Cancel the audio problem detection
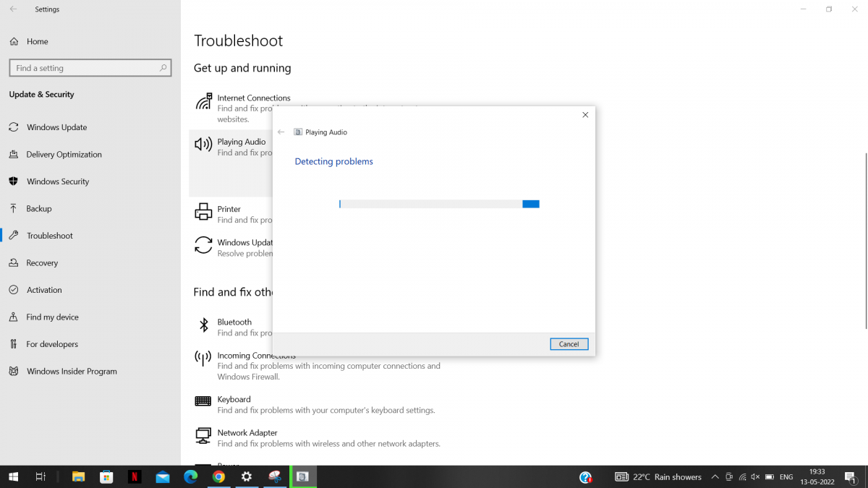 (x=569, y=343)
